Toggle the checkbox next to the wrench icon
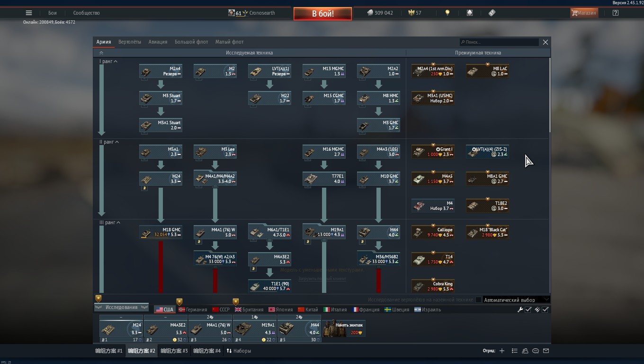 (528, 309)
